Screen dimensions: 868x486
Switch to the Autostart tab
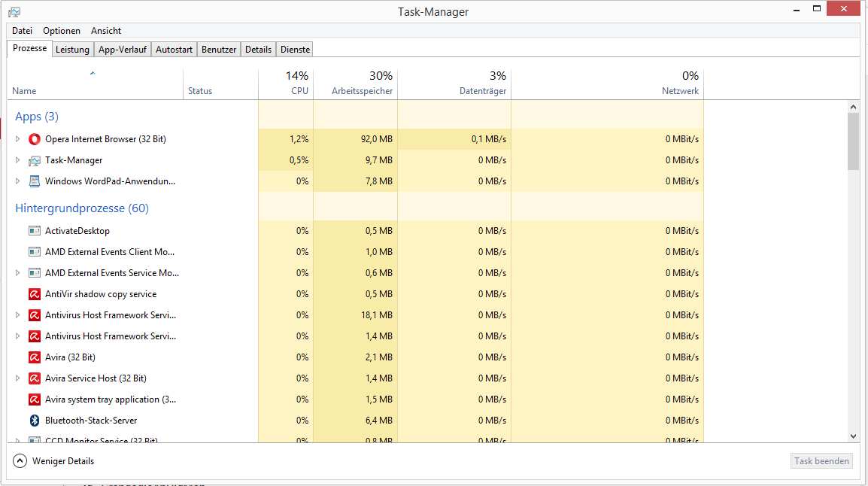174,49
